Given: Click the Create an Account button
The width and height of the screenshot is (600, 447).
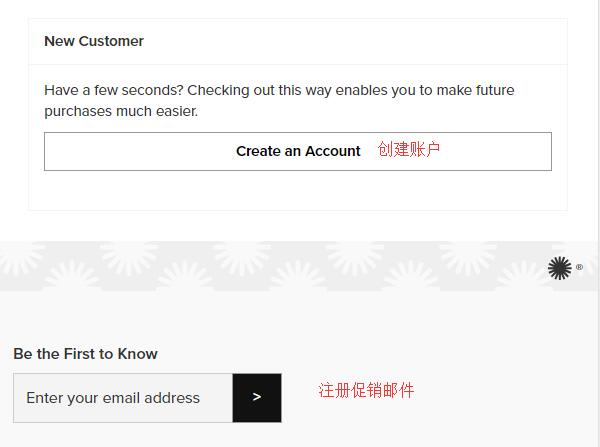Looking at the screenshot, I should tap(298, 152).
